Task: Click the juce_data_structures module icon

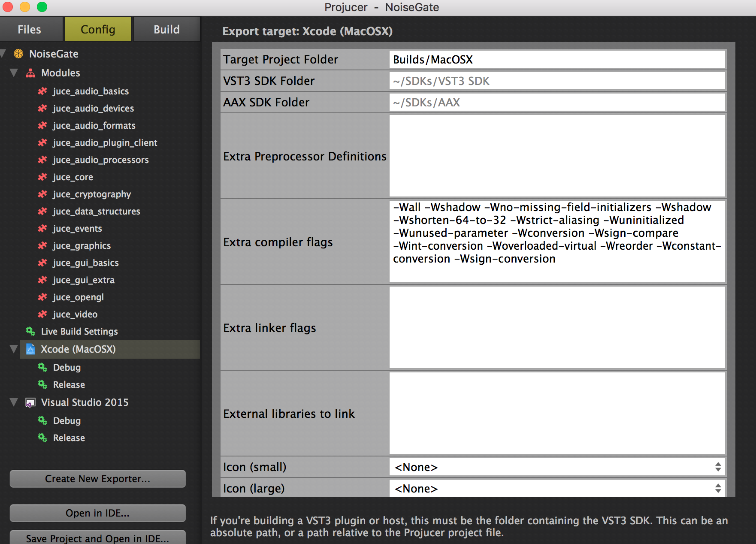Action: (42, 211)
